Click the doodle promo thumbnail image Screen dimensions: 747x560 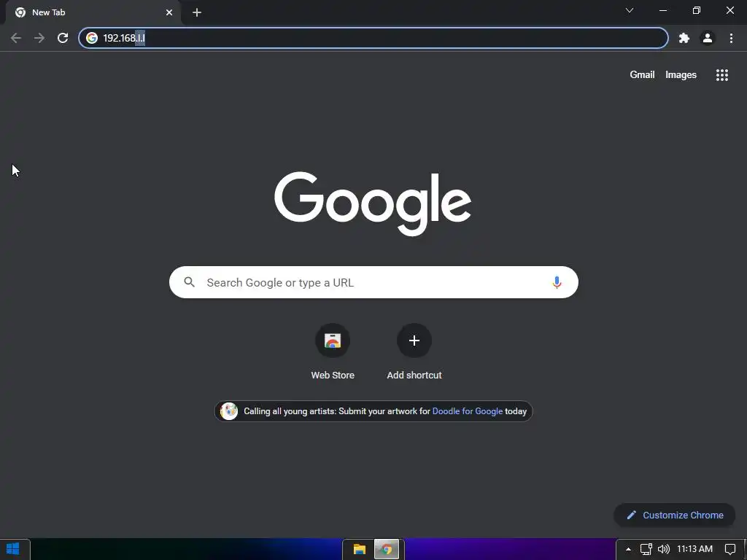(x=228, y=411)
